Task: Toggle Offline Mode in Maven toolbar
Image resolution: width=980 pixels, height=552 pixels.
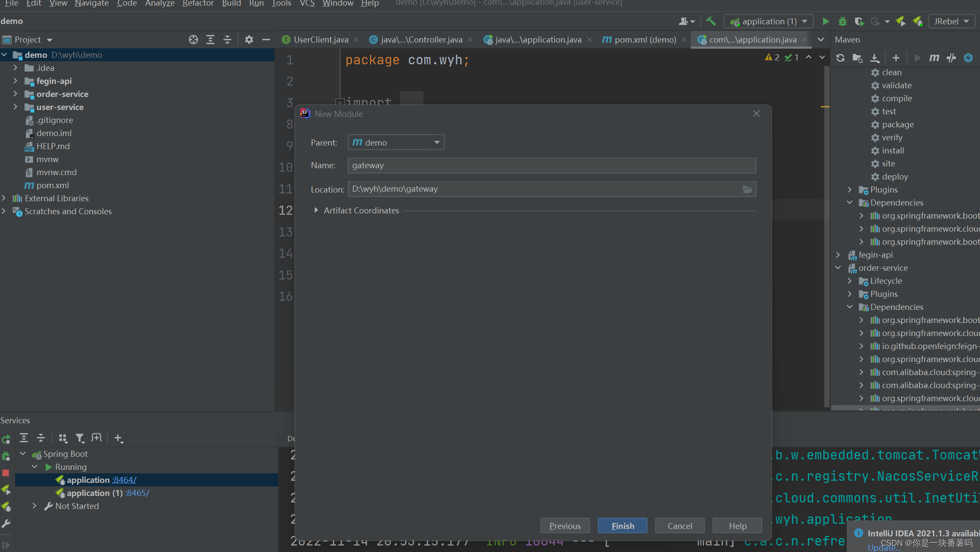Action: click(951, 58)
